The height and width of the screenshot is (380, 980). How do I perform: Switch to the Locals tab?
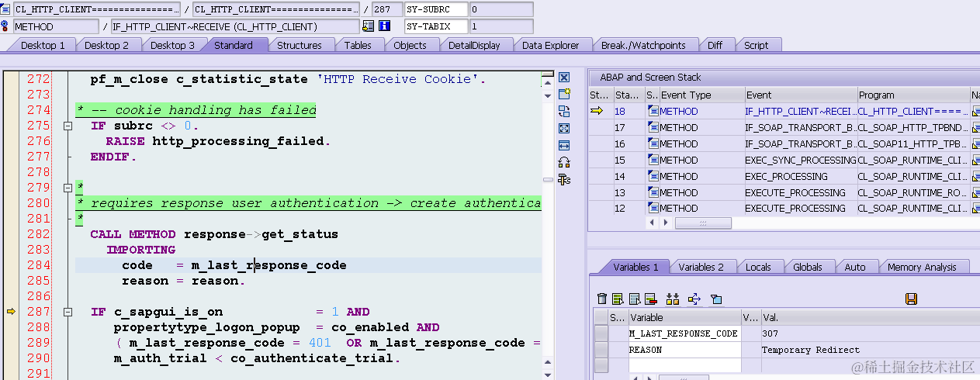coord(758,267)
